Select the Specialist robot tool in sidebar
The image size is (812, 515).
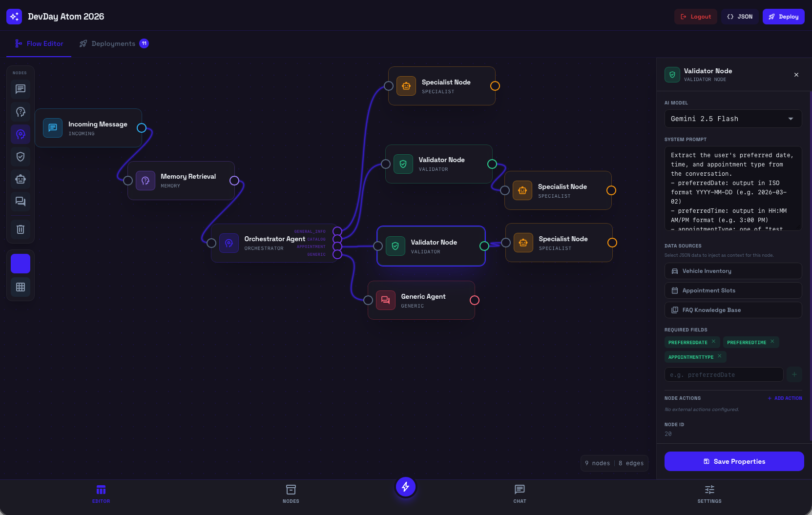click(21, 179)
